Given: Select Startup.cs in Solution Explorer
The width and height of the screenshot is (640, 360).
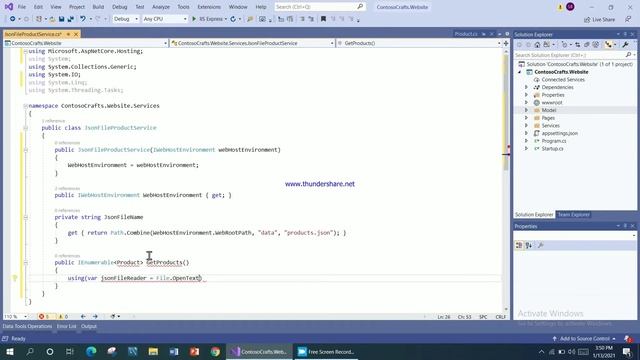Looking at the screenshot, I should pyautogui.click(x=552, y=149).
